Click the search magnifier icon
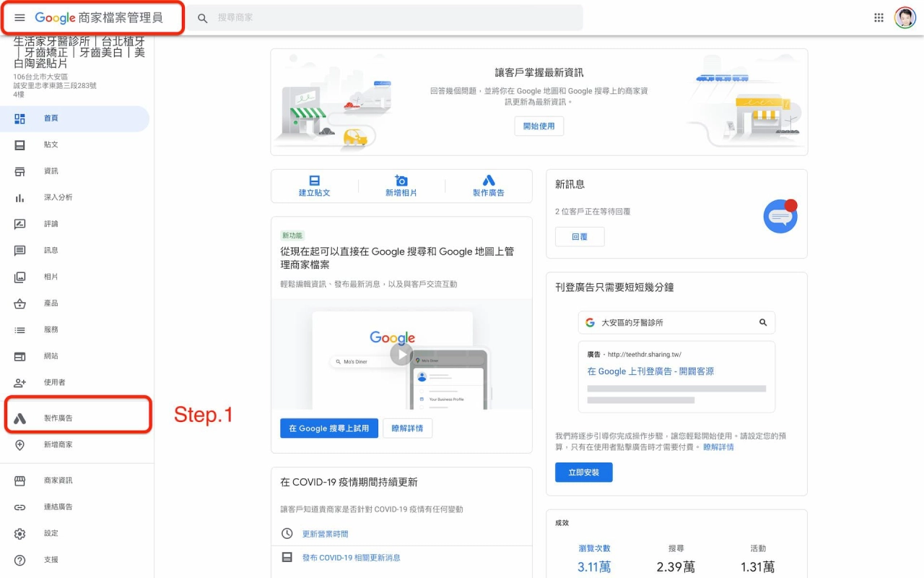This screenshot has width=924, height=578. pyautogui.click(x=203, y=17)
